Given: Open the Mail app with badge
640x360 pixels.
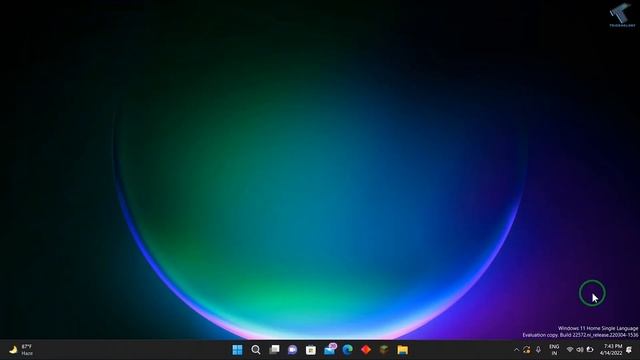Looking at the screenshot, I should [x=330, y=349].
